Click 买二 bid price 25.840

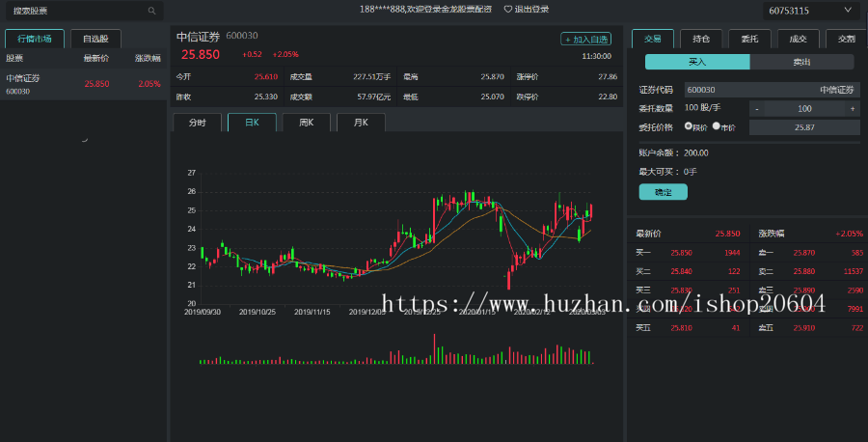[682, 271]
